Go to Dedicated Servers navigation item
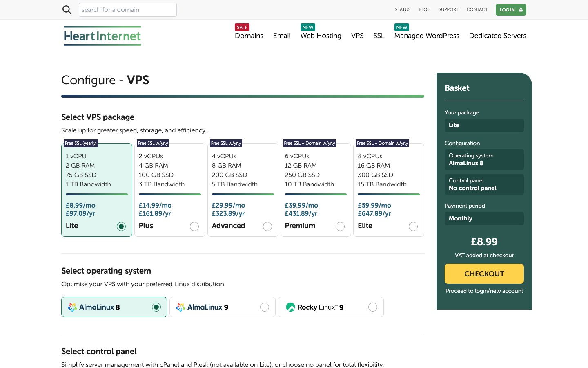Viewport: 588px width, 368px height. coord(498,36)
